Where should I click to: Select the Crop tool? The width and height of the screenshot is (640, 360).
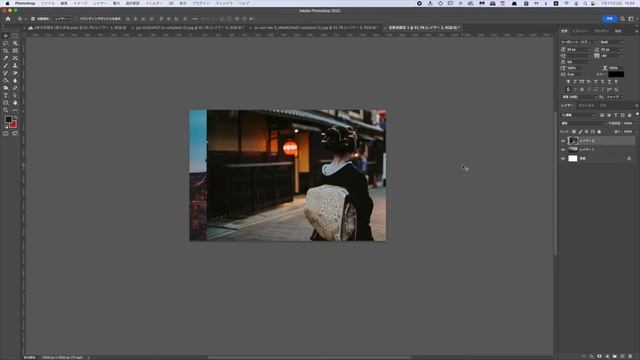(6, 51)
